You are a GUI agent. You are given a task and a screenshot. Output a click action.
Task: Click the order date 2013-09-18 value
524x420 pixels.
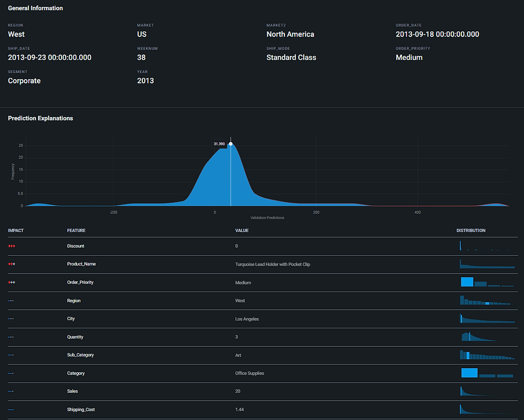(437, 34)
